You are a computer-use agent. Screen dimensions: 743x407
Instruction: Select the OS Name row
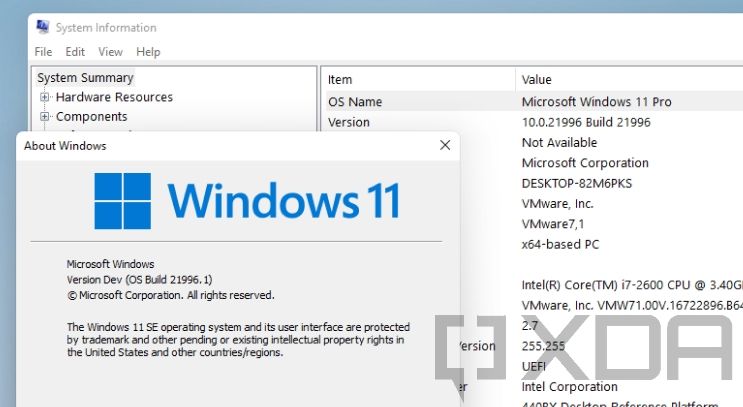click(x=534, y=102)
